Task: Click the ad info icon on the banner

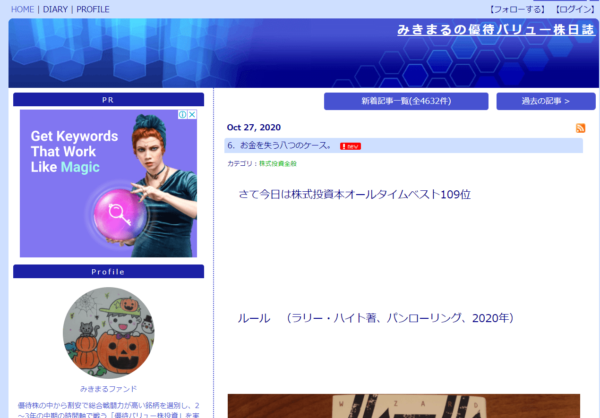Action: [x=183, y=115]
